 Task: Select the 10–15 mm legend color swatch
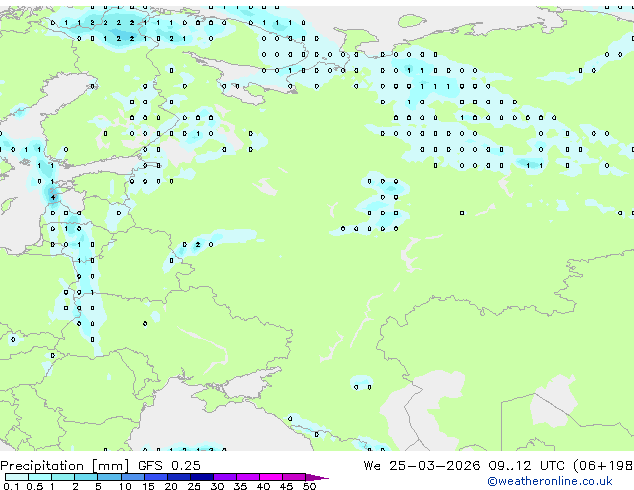133,477
